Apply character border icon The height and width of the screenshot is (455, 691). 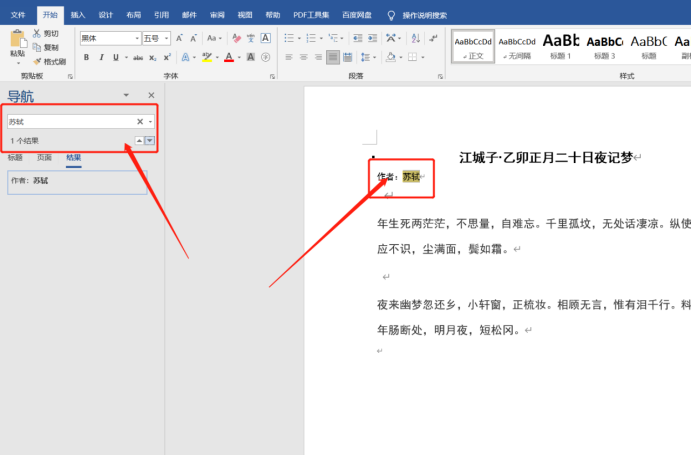[265, 38]
